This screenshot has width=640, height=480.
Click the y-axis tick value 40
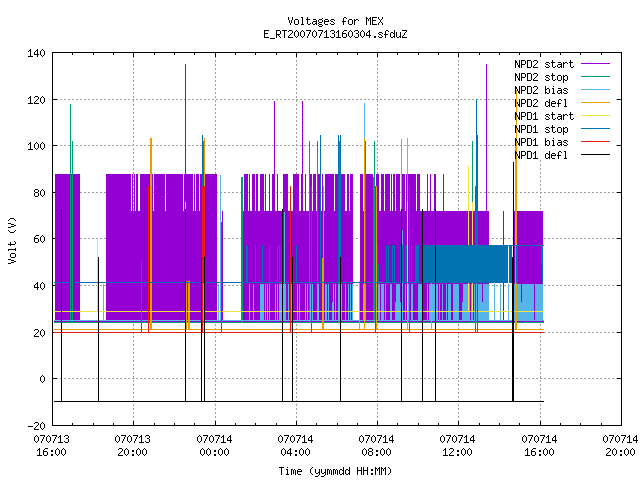tap(39, 286)
